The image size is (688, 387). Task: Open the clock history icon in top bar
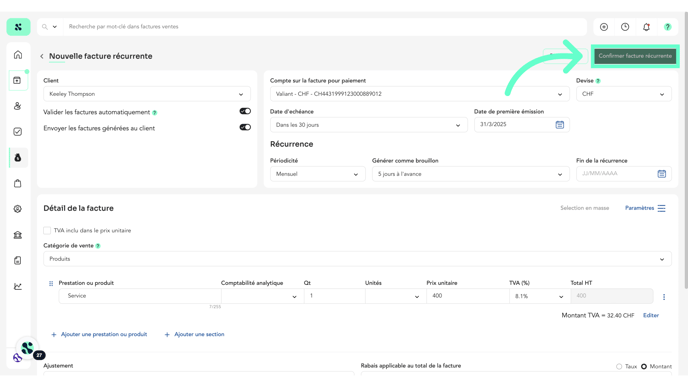tap(625, 27)
